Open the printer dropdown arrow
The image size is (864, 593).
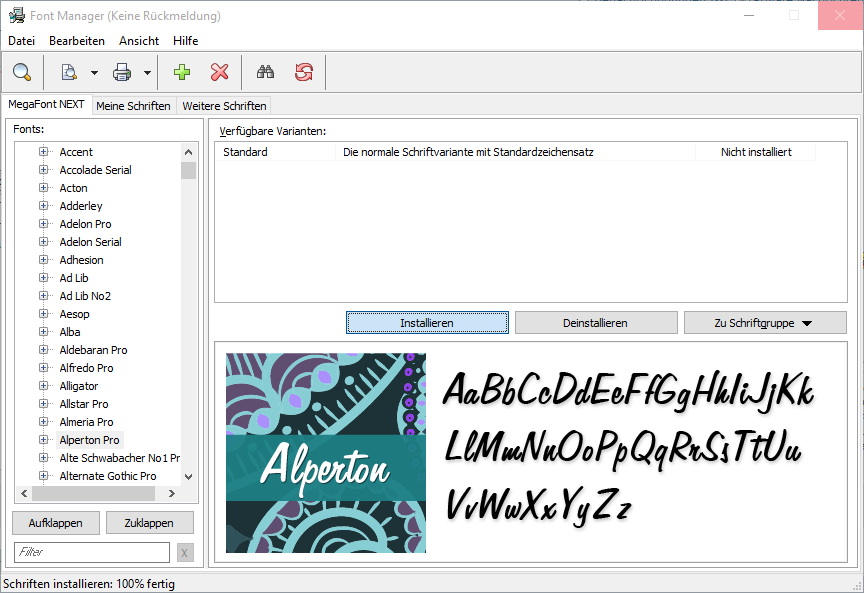(147, 72)
